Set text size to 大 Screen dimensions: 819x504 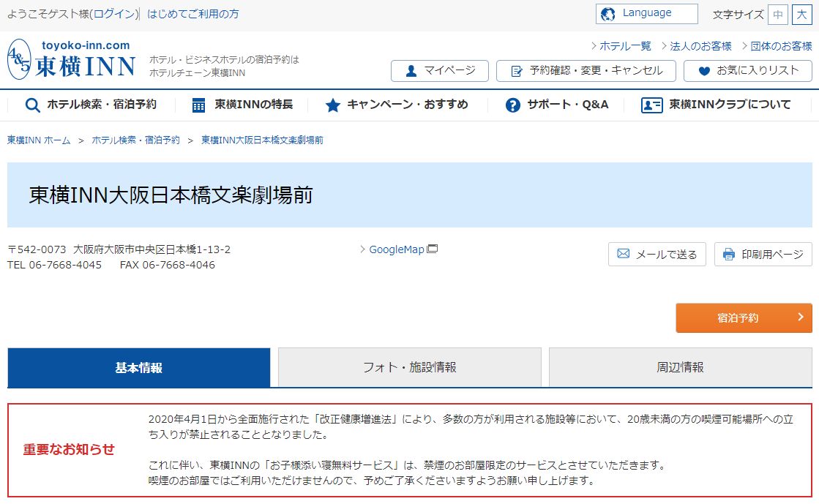pyautogui.click(x=801, y=15)
